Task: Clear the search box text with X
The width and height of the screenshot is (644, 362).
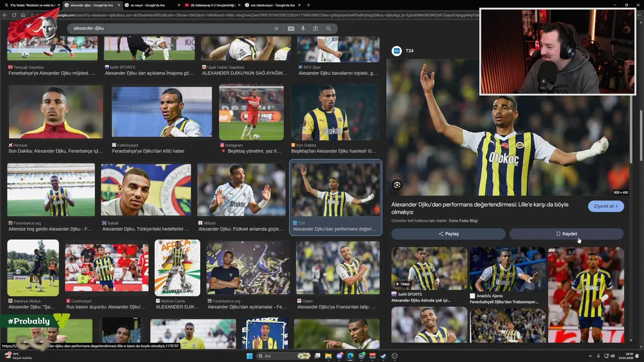Action: 276,29
